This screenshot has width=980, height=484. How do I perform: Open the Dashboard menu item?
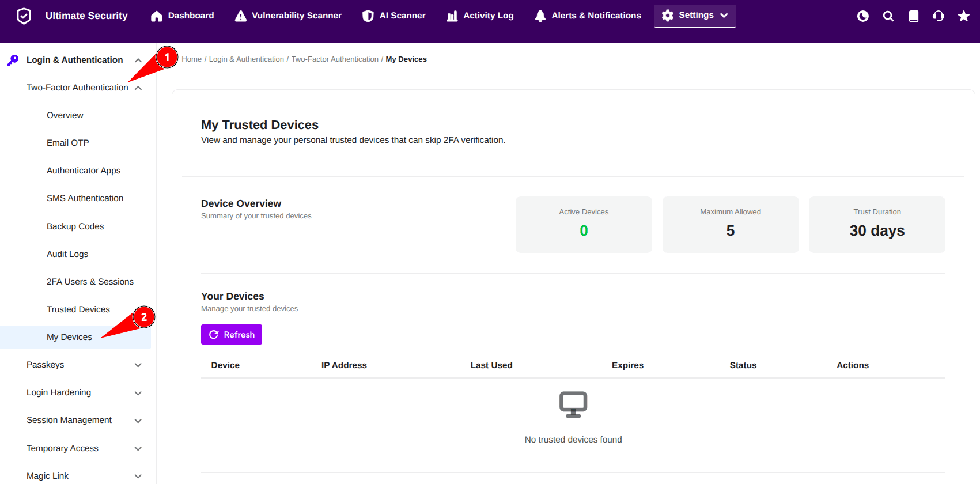click(x=182, y=16)
